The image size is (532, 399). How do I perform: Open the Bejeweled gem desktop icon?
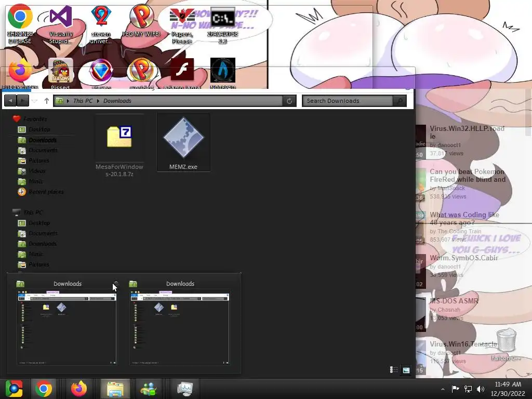click(x=101, y=74)
